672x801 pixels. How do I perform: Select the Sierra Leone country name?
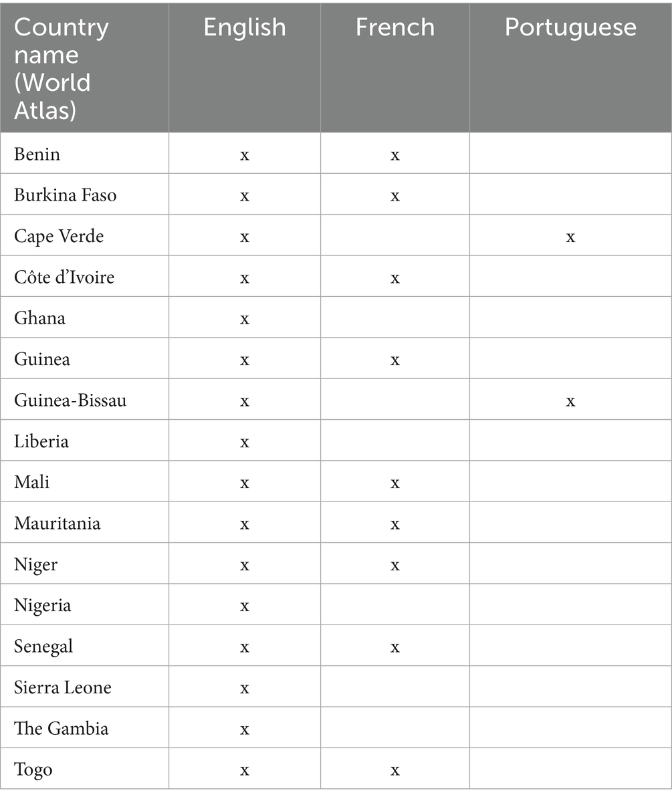tap(63, 687)
